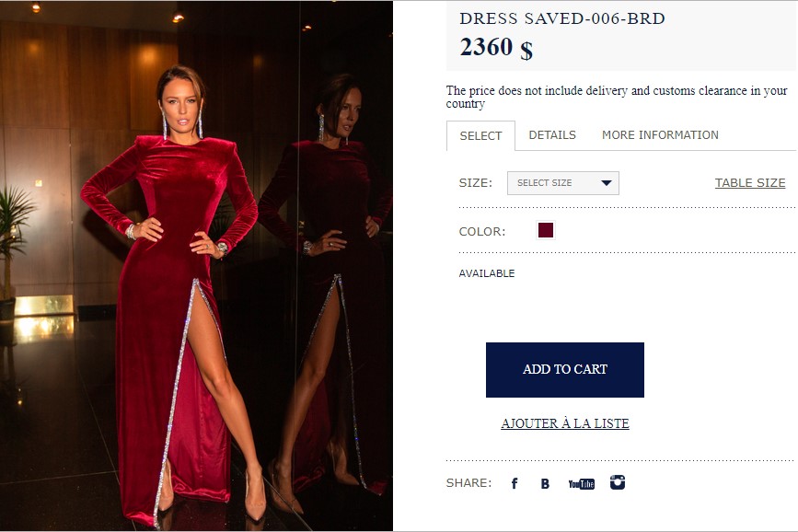Open the TABLE SIZE chart link
Screen dimensions: 798x532
coord(750,183)
